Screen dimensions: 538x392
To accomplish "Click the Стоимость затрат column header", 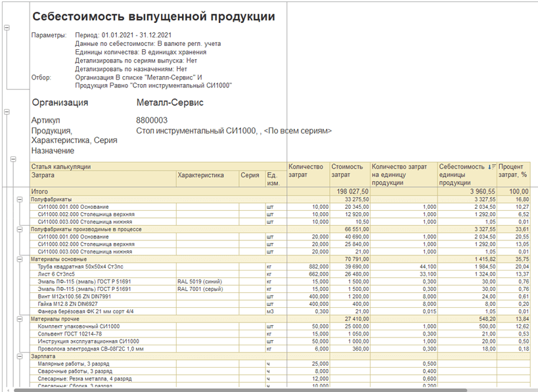I will pos(349,171).
